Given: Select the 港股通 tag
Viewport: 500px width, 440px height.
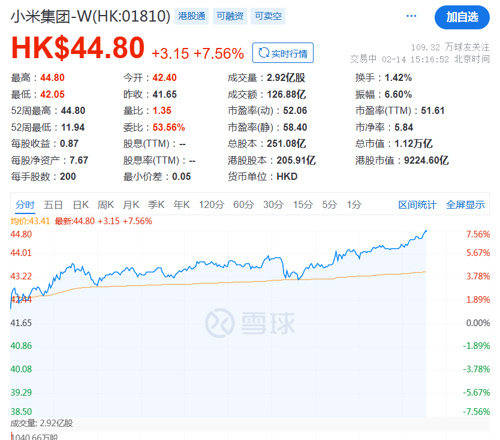Looking at the screenshot, I should pyautogui.click(x=191, y=16).
